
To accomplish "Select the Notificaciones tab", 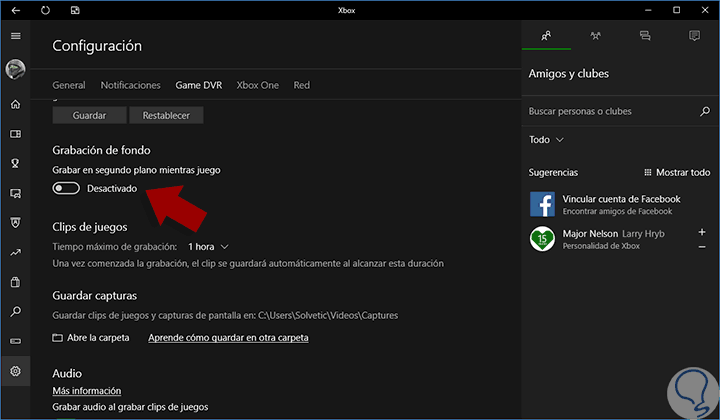I will (x=130, y=85).
